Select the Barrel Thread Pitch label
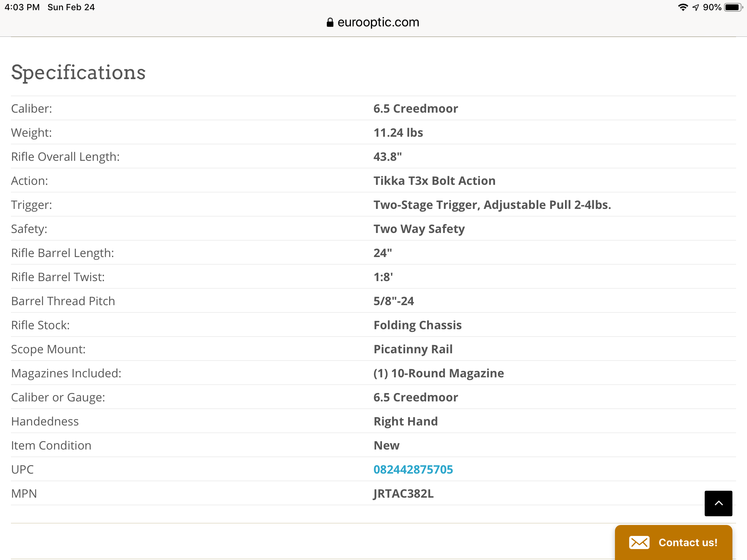 (63, 301)
